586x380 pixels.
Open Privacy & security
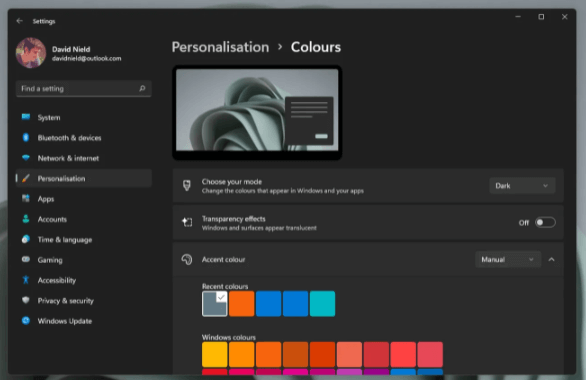[84, 300]
